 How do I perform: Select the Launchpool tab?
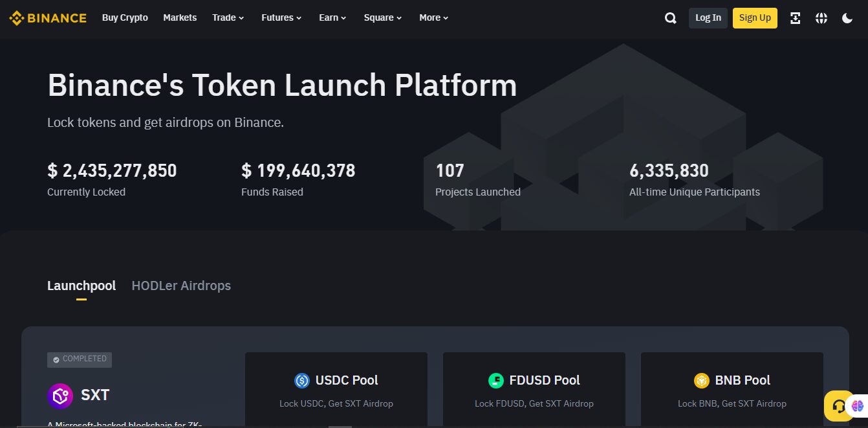coord(81,286)
